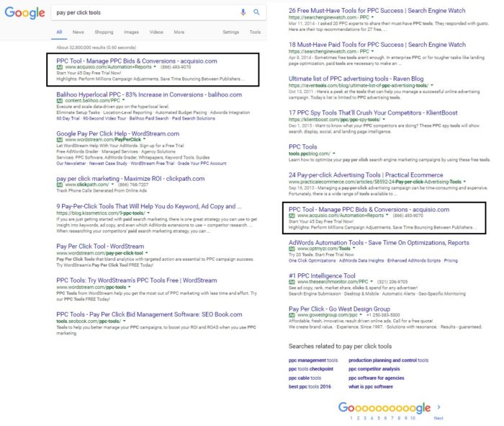The image size is (504, 426).
Task: Open the #1 PPC Intelligence Tool ad
Action: [322, 276]
